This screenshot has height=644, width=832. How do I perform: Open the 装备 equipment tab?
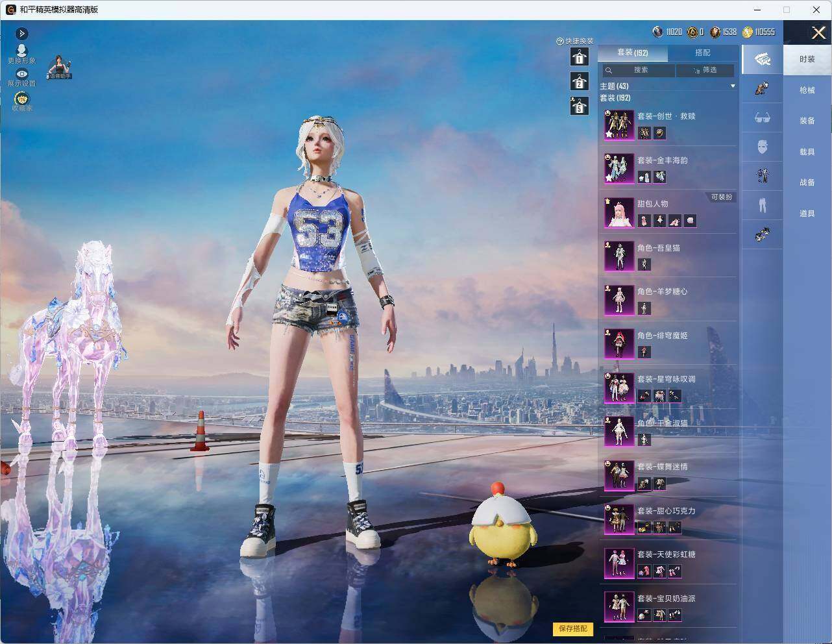[x=807, y=121]
